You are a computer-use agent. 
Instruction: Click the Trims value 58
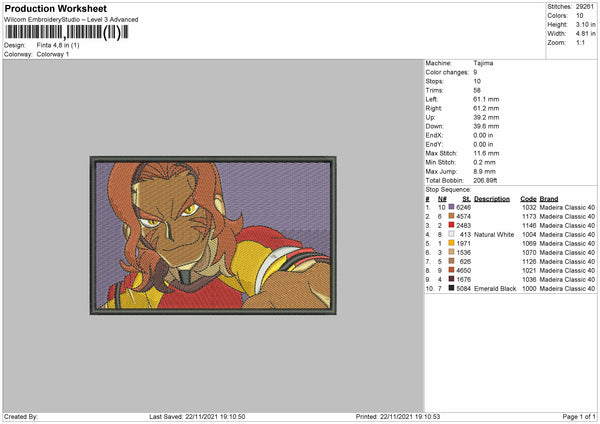pyautogui.click(x=477, y=90)
